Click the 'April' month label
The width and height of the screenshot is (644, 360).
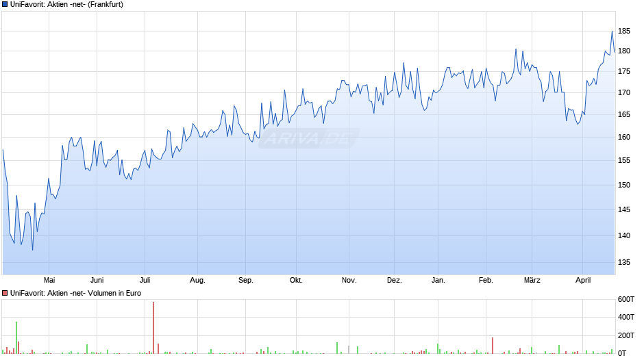[x=583, y=280]
